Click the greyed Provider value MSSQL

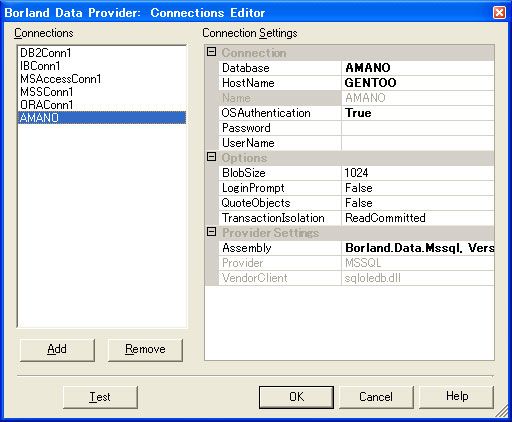tap(418, 263)
